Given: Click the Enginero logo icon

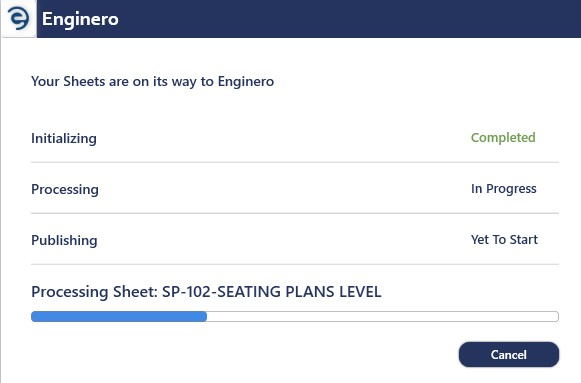Looking at the screenshot, I should 19,18.
